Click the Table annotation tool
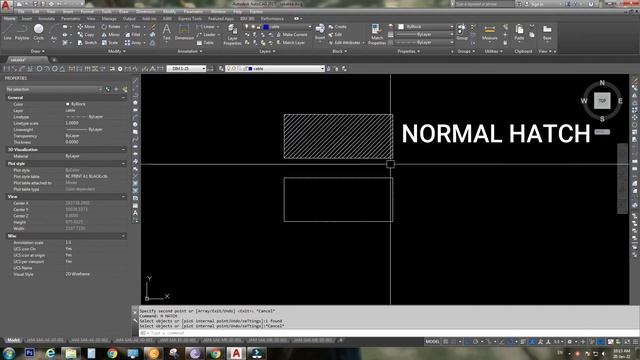Viewport: 640px width, 360px height. (205, 42)
